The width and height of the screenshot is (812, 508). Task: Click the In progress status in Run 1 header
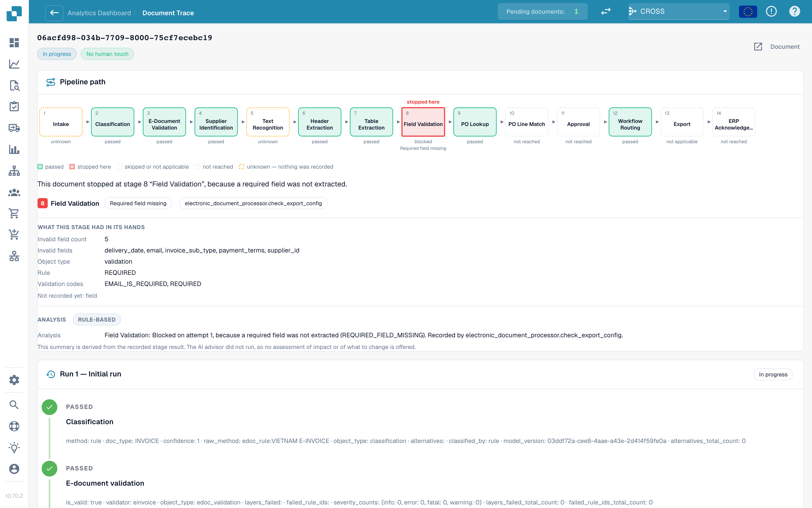(773, 374)
